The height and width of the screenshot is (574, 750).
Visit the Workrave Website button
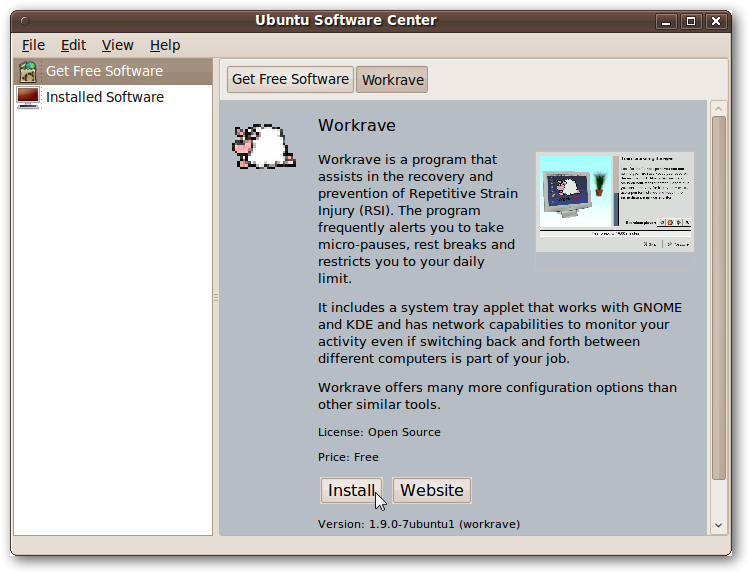click(432, 490)
